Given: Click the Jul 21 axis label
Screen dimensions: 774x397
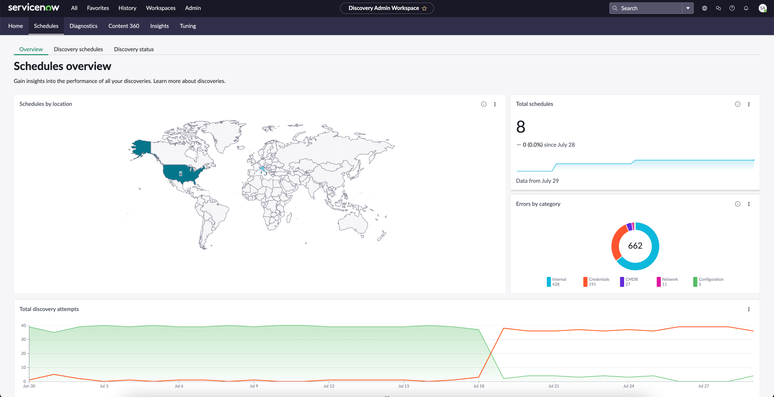Looking at the screenshot, I should click(553, 387).
